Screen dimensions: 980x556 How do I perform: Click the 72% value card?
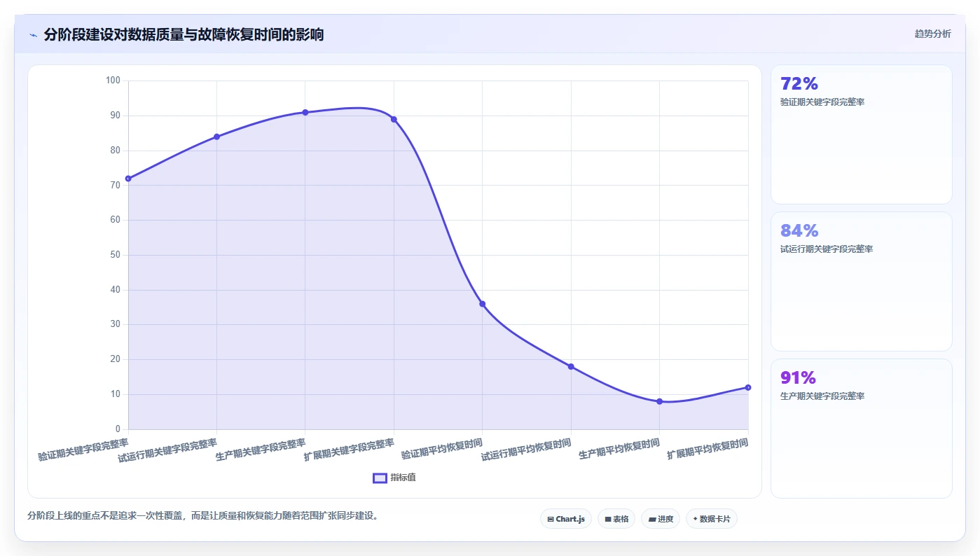click(862, 134)
